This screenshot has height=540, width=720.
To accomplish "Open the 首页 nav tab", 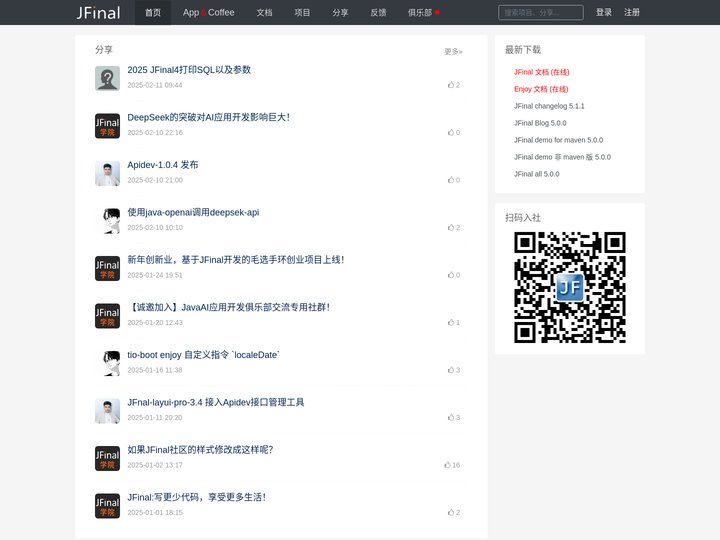I will pos(153,12).
